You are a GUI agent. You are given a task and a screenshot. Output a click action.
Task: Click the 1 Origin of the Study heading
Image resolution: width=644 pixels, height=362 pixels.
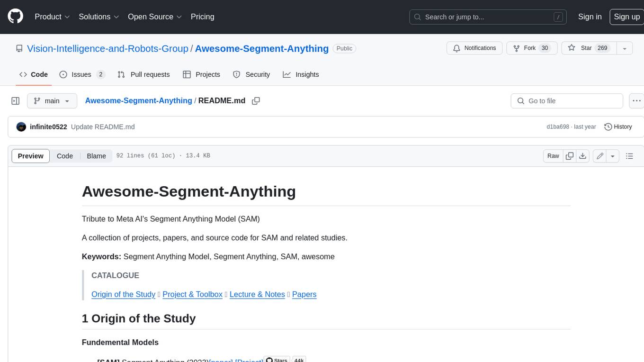tap(139, 318)
